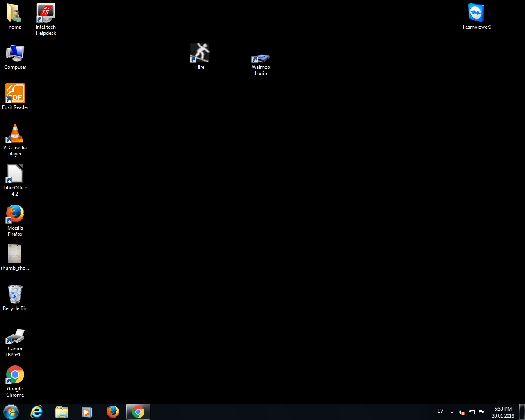Click the Show desktop button

point(522,412)
